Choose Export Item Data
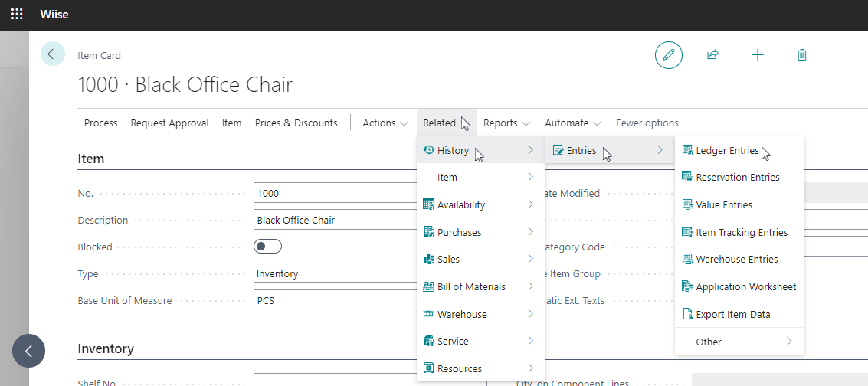Image resolution: width=868 pixels, height=386 pixels. [x=732, y=315]
